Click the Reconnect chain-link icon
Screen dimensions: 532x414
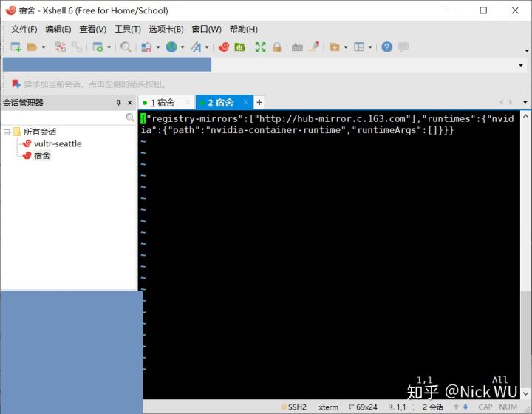pos(77,47)
